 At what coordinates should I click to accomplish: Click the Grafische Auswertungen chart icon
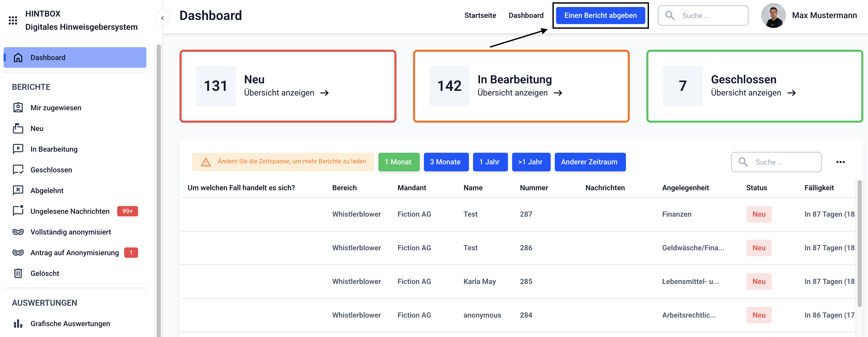pos(18,324)
